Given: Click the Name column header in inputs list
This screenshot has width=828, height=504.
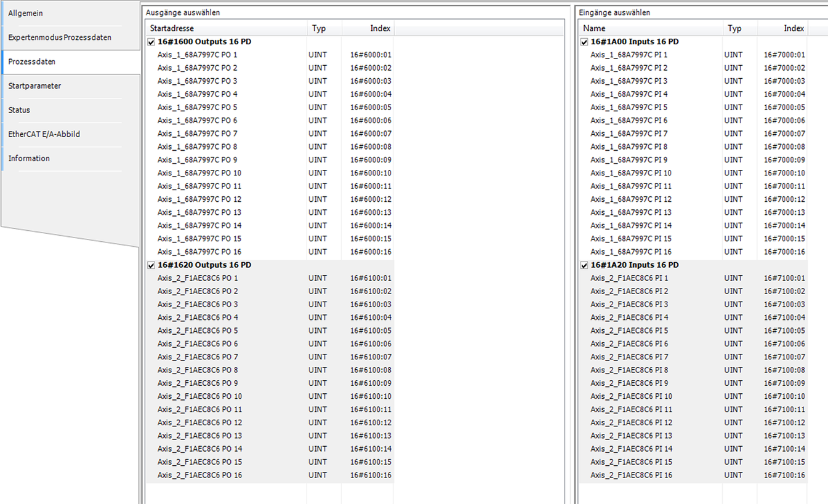Looking at the screenshot, I should [x=594, y=28].
